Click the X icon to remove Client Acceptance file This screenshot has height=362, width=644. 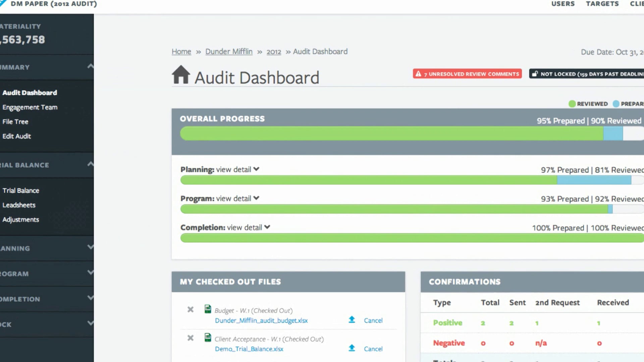(x=191, y=338)
